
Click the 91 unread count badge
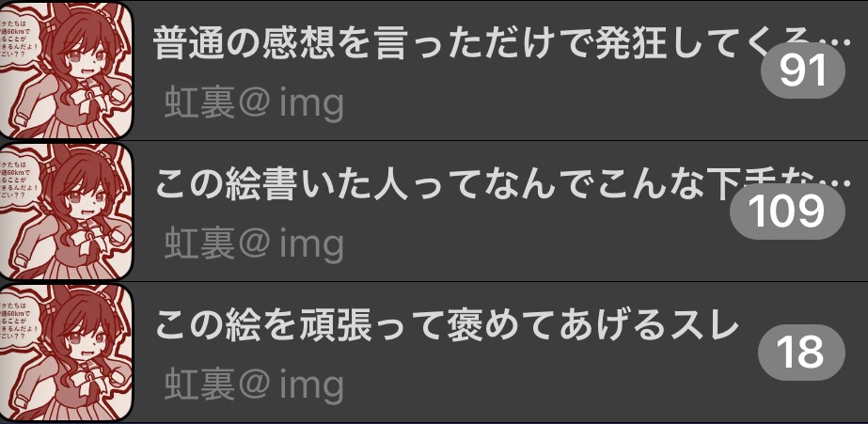803,71
